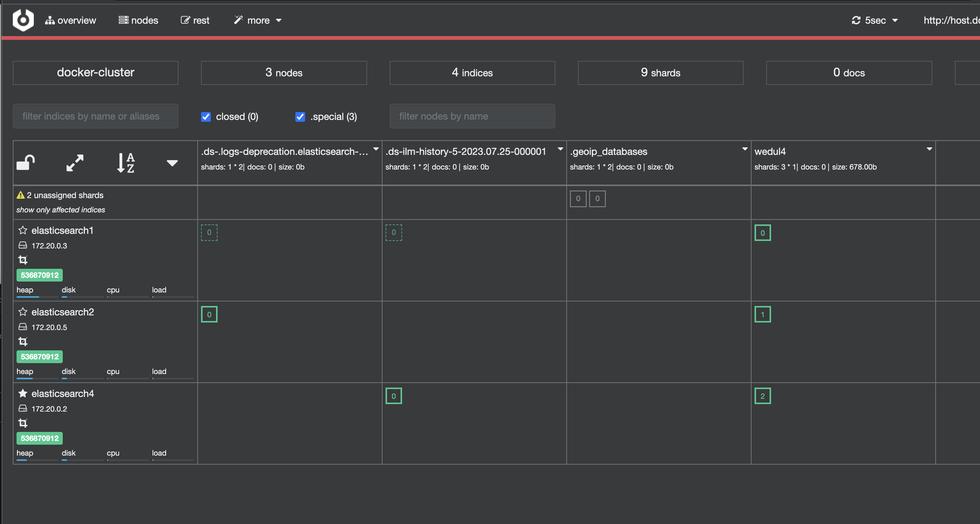Click the cerebro logo icon
Screen dimensions: 980x524
(23, 20)
